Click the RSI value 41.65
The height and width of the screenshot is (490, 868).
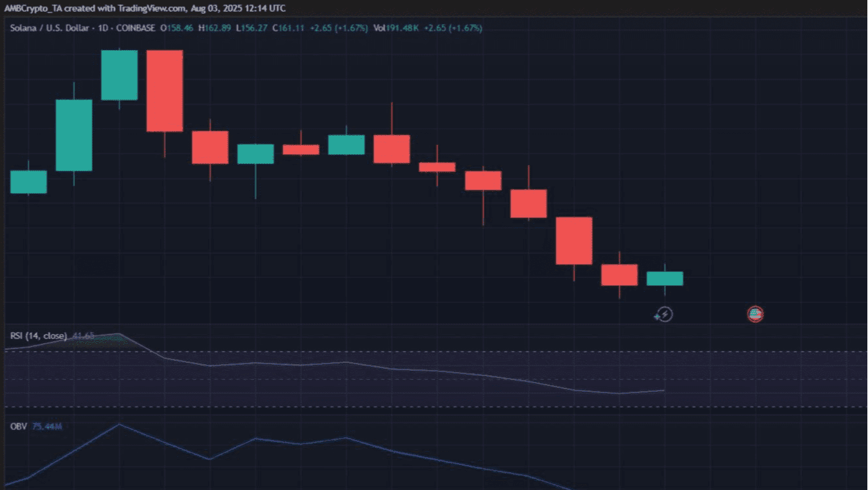point(84,336)
